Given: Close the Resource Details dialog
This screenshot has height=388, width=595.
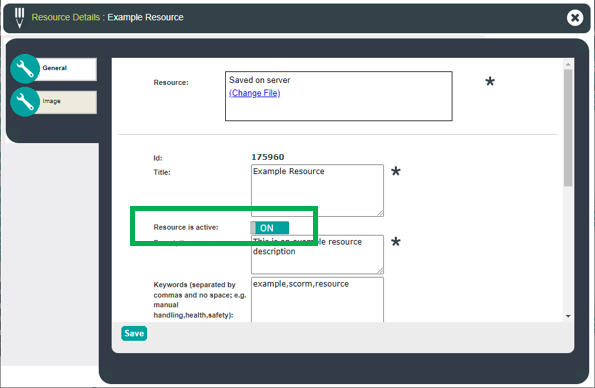Looking at the screenshot, I should coord(575,17).
